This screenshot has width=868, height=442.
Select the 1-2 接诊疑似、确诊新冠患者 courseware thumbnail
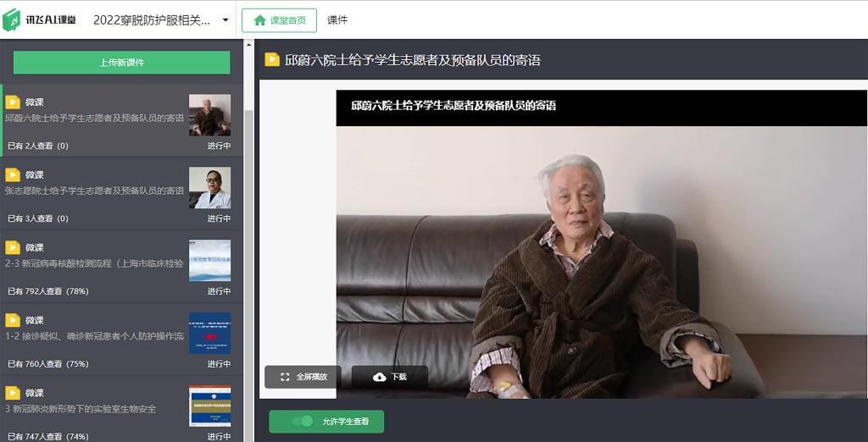click(x=209, y=333)
